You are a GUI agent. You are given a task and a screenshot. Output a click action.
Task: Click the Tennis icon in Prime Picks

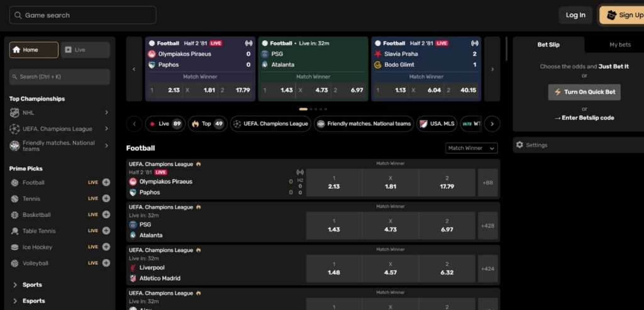coord(15,199)
